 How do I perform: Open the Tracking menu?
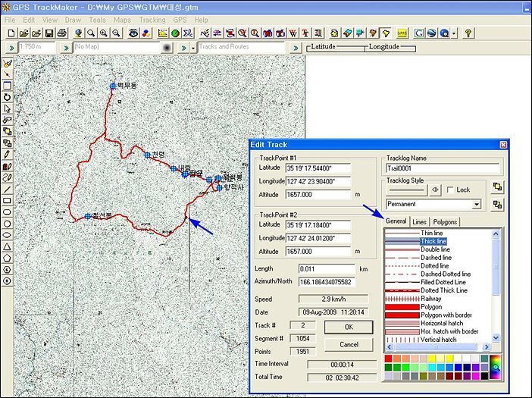coord(152,20)
